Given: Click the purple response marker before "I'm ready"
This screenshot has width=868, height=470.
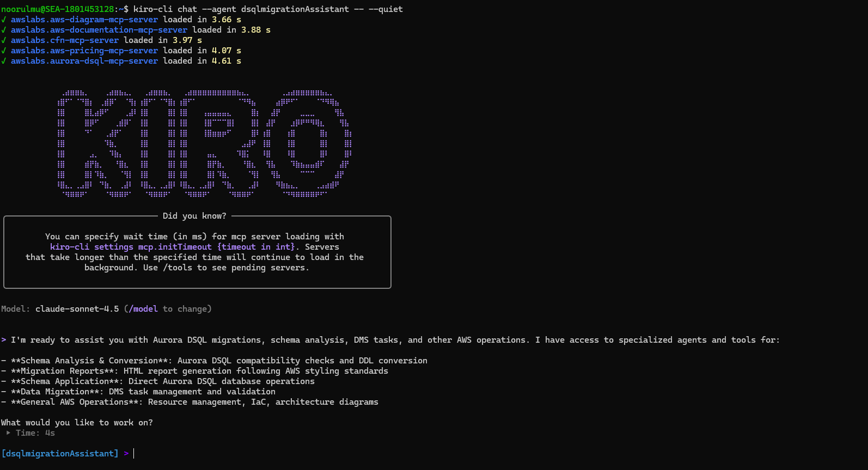Looking at the screenshot, I should pyautogui.click(x=4, y=340).
